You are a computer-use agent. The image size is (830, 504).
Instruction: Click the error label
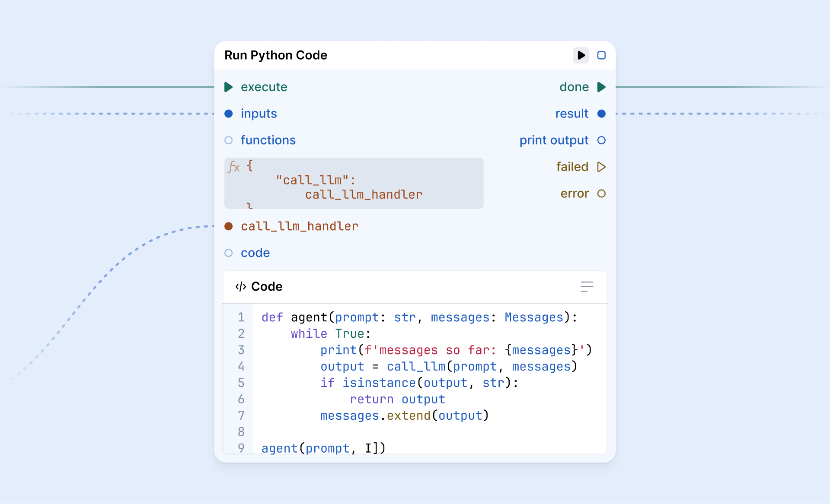coord(575,193)
